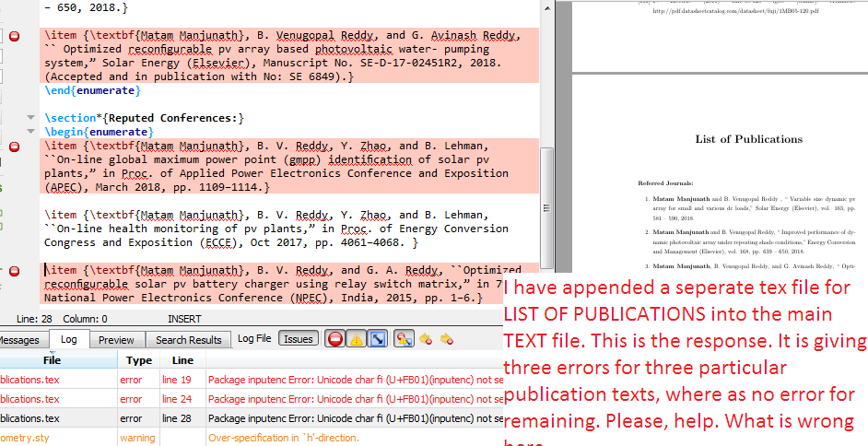Switch to the Messages tab

(x=19, y=340)
